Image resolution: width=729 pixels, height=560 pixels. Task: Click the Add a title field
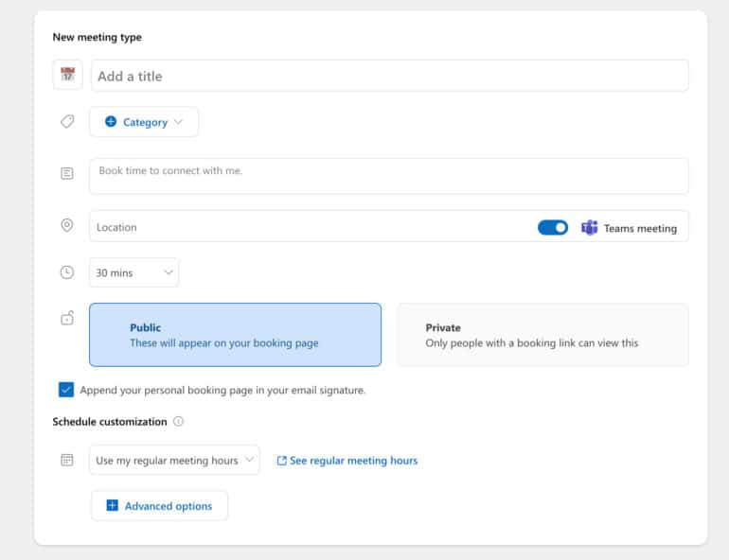coord(389,76)
